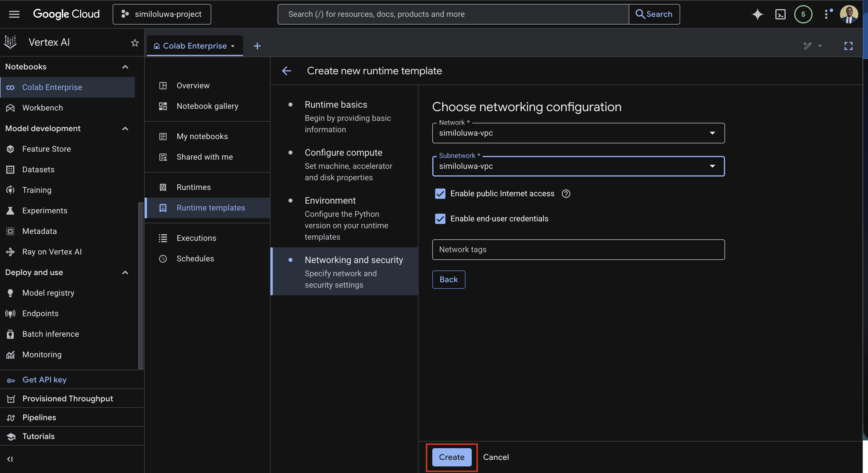868x473 pixels.
Task: Open a new Colab Enterprise tab with plus
Action: coord(257,46)
